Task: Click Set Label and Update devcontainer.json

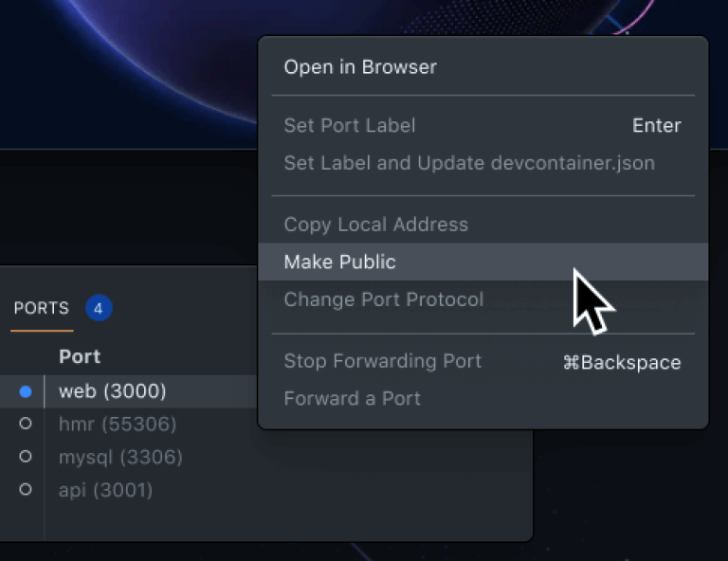Action: point(469,163)
